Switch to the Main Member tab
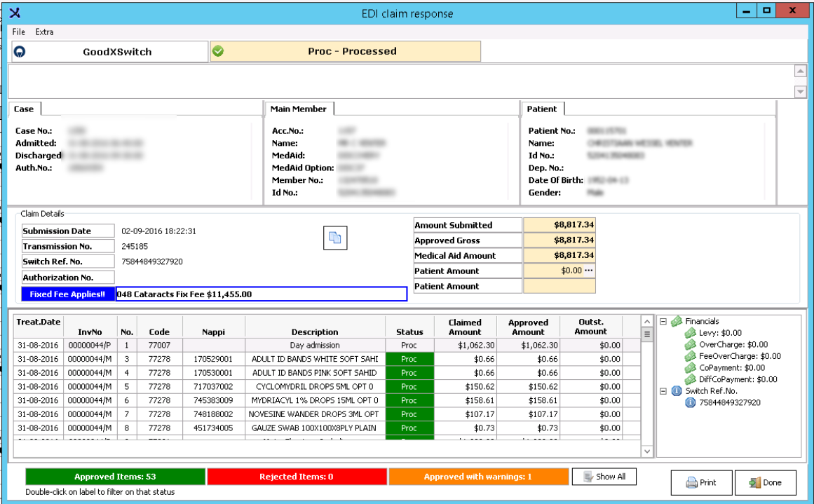 point(299,109)
